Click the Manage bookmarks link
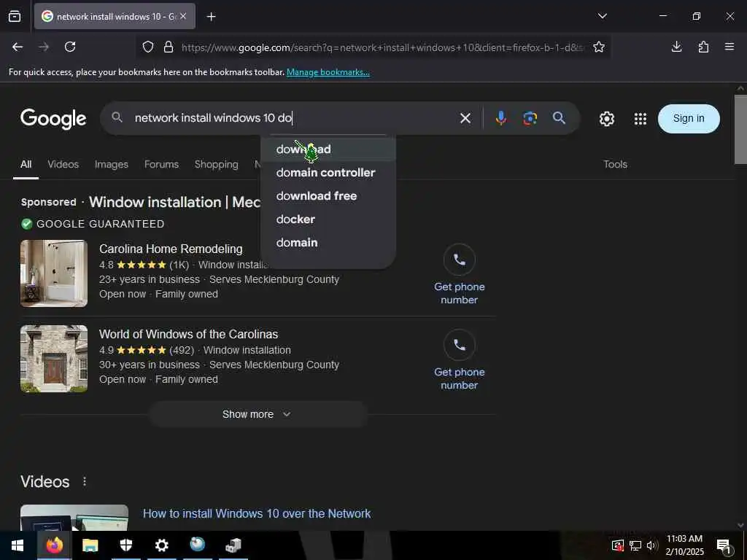Viewport: 747px width, 560px height. [328, 72]
